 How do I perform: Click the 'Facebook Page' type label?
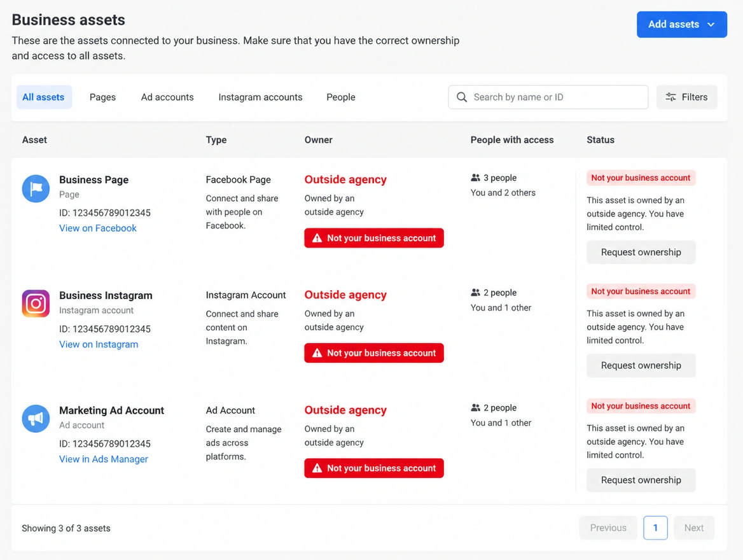click(x=239, y=179)
